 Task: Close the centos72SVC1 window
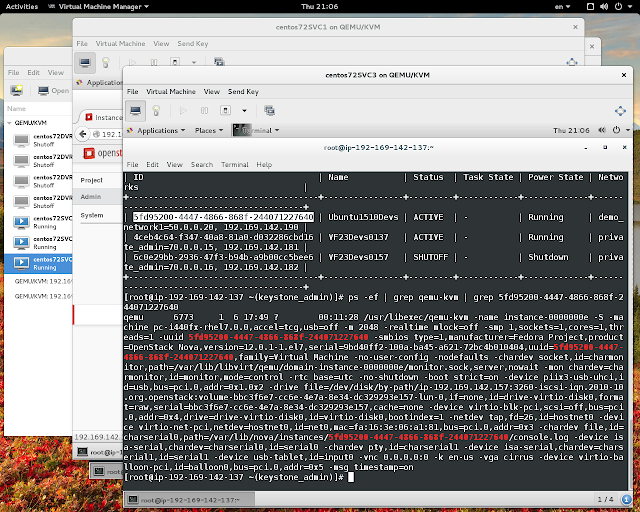pos(575,27)
